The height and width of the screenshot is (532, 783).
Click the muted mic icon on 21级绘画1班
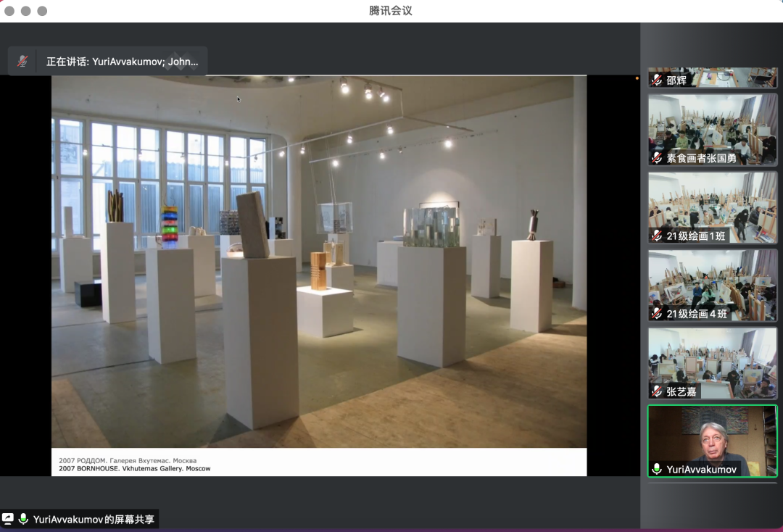pyautogui.click(x=657, y=236)
